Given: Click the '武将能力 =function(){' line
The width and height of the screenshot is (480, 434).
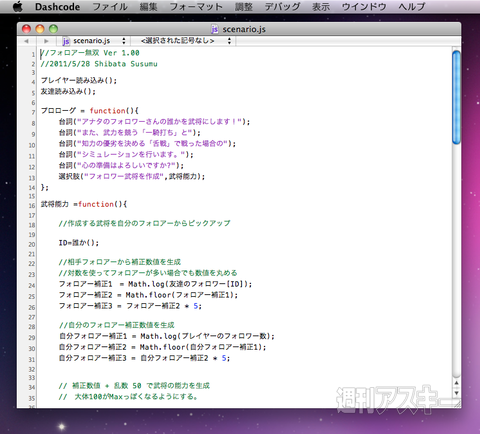Looking at the screenshot, I should [x=84, y=204].
